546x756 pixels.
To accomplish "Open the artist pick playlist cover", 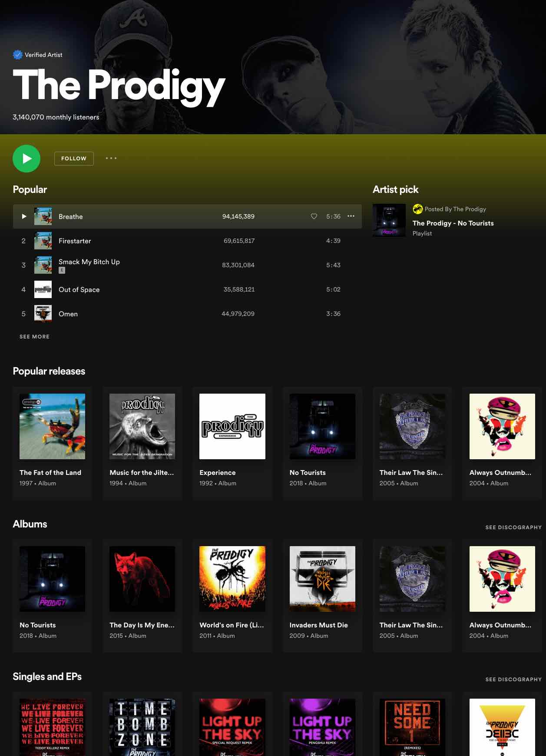I will pyautogui.click(x=389, y=220).
